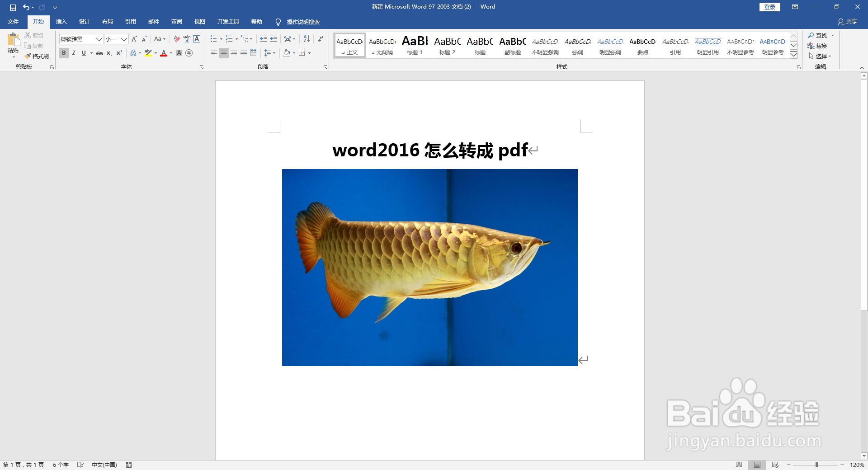Viewport: 868px width, 470px height.
Task: Decrease font size with shrink font icon
Action: pyautogui.click(x=144, y=39)
